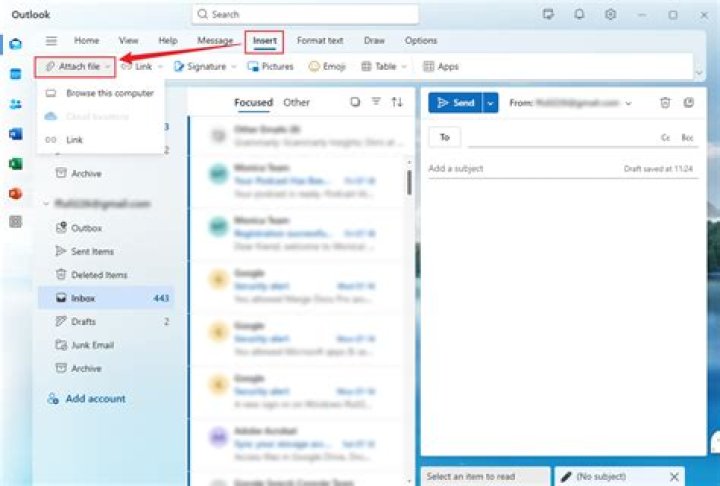The height and width of the screenshot is (486, 720).
Task: Click the hamburger navigation pane icon
Action: pos(51,41)
